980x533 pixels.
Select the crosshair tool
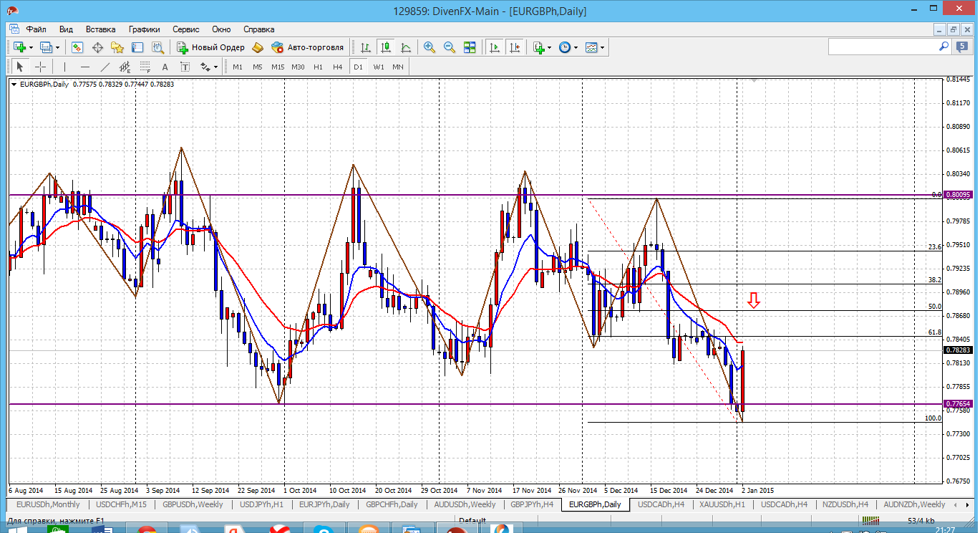pyautogui.click(x=41, y=67)
